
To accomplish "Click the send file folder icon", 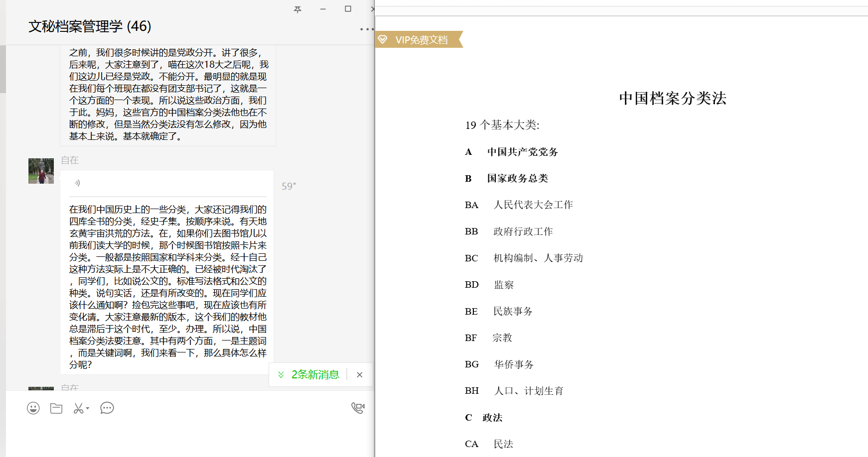I will click(x=56, y=409).
